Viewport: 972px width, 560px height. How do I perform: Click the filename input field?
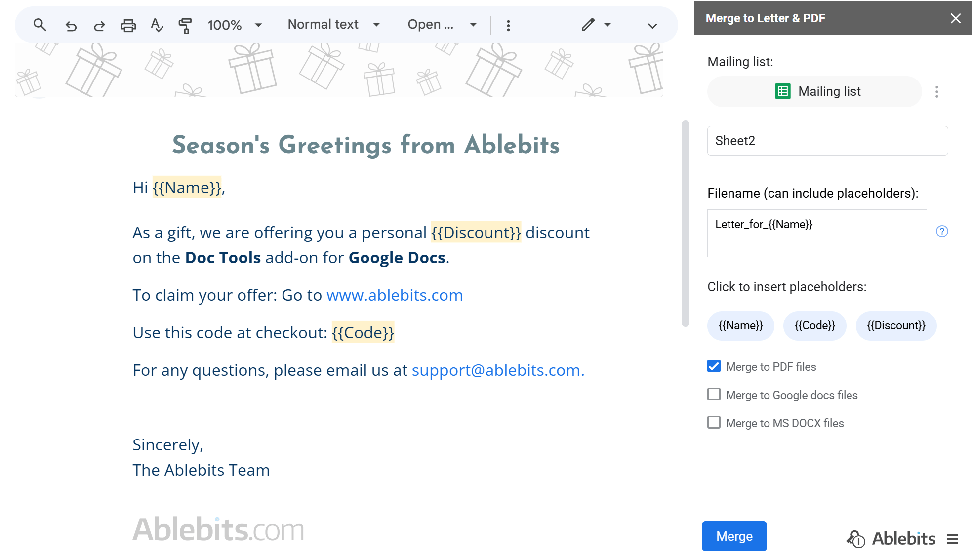[x=817, y=233]
